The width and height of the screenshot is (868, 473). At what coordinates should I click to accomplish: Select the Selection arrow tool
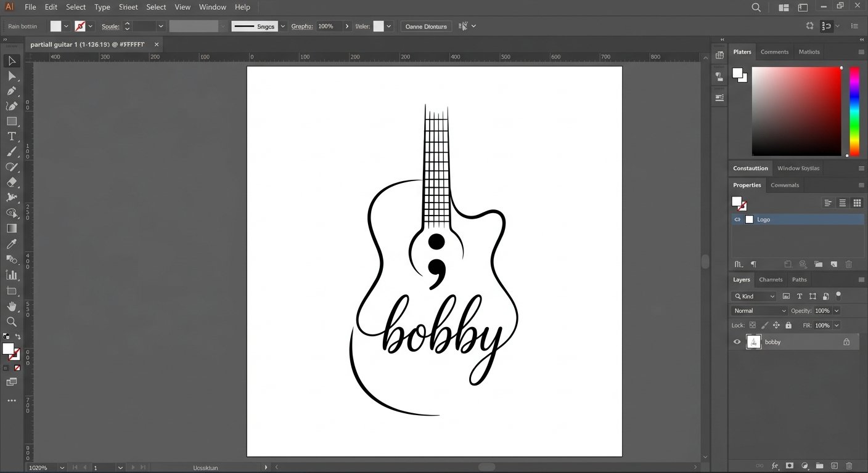12,61
